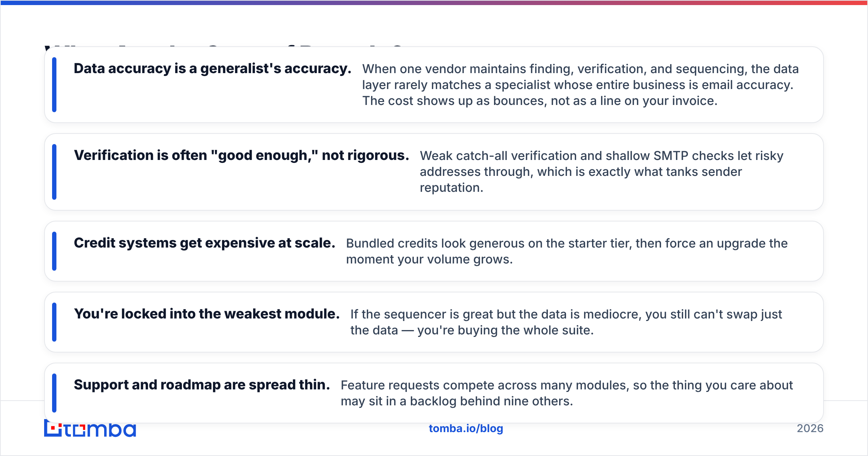868x456 pixels.
Task: Select 'Credit systems get expensive at scale' heading
Action: [x=205, y=243]
